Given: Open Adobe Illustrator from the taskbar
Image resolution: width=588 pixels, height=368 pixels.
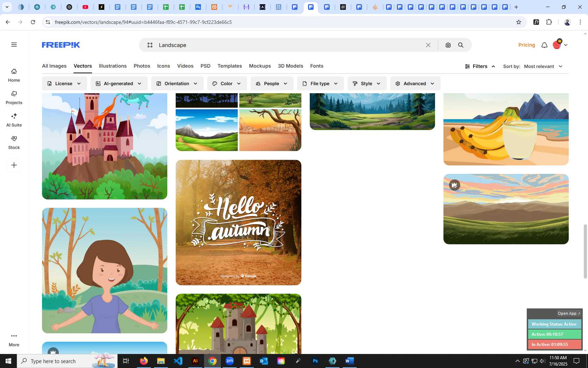Looking at the screenshot, I should 195,361.
